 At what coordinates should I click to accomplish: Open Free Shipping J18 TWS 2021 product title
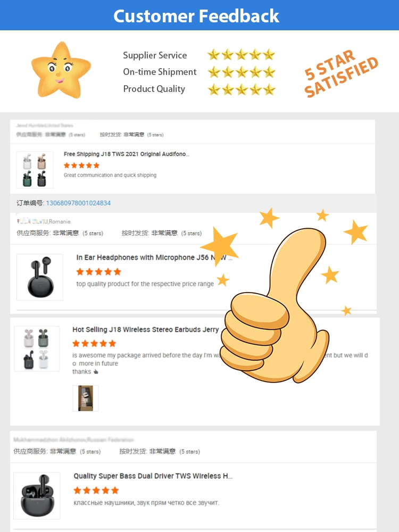pyautogui.click(x=127, y=154)
